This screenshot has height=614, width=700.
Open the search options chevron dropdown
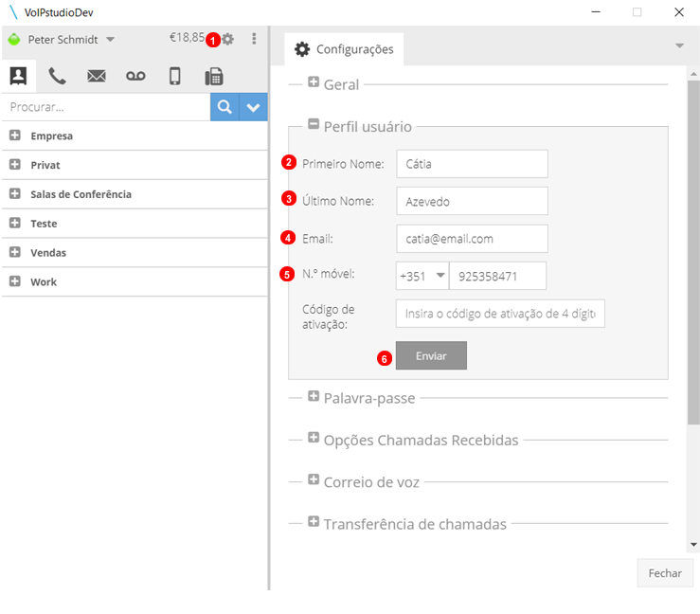(x=253, y=107)
